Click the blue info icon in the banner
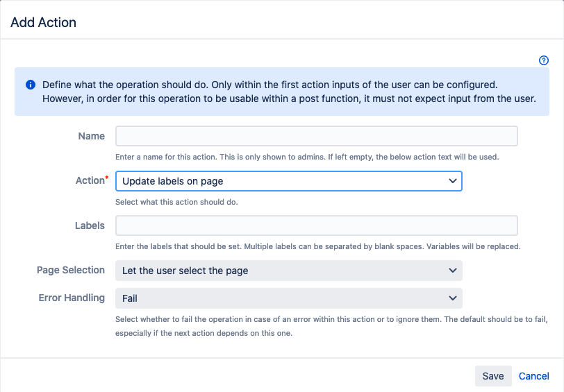The image size is (564, 392). (31, 85)
